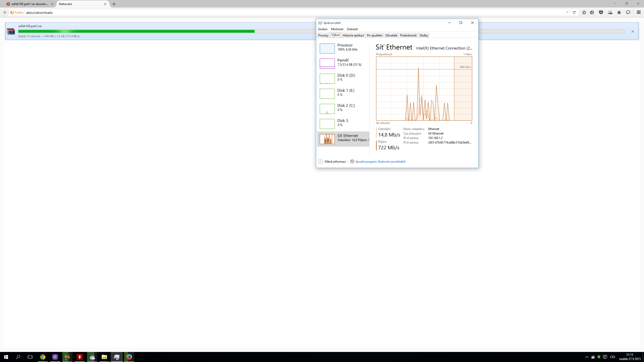This screenshot has width=644, height=362.
Task: Open a new browser tab
Action: coord(114,4)
